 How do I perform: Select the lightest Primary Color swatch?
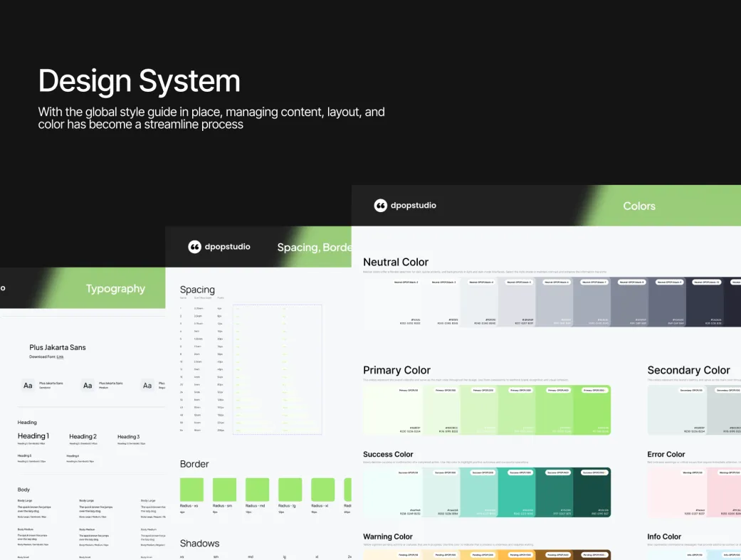coord(393,410)
